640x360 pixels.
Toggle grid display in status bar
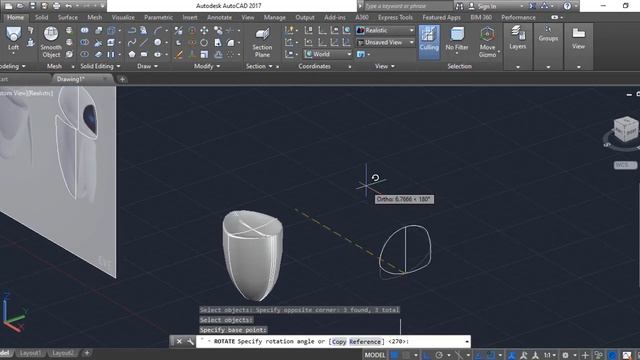coord(394,355)
